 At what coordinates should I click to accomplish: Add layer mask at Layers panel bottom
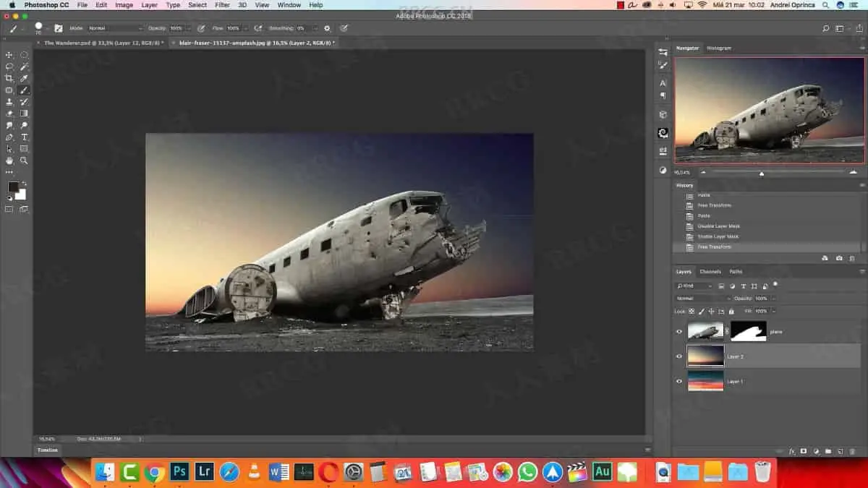[x=804, y=451]
